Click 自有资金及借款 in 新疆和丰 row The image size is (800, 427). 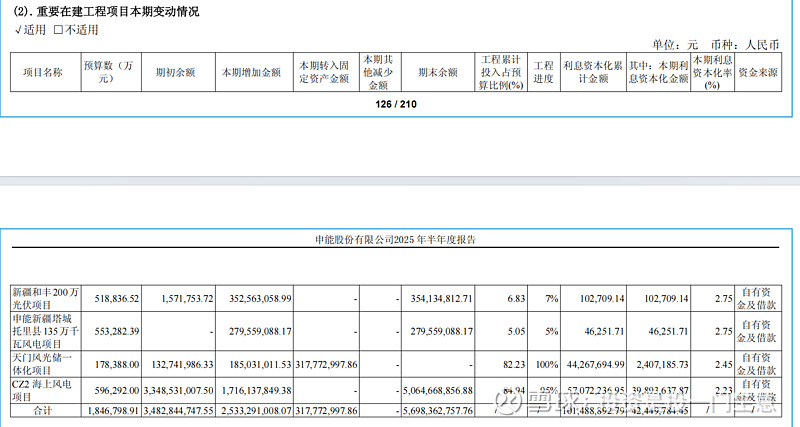756,298
